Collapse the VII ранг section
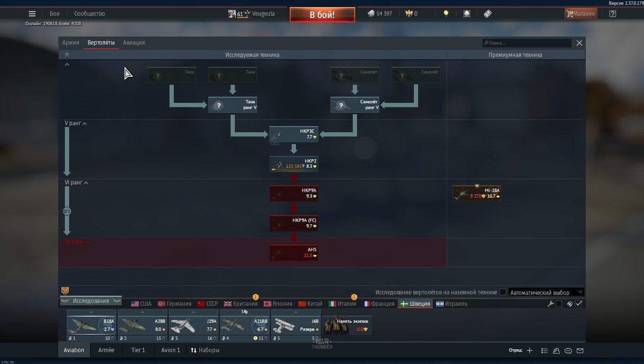 click(77, 242)
